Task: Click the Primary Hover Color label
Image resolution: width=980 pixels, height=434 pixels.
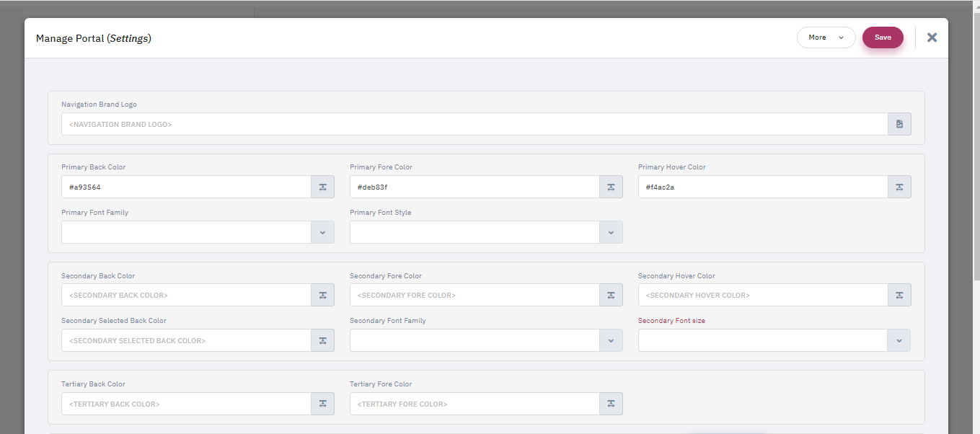Action: (672, 167)
